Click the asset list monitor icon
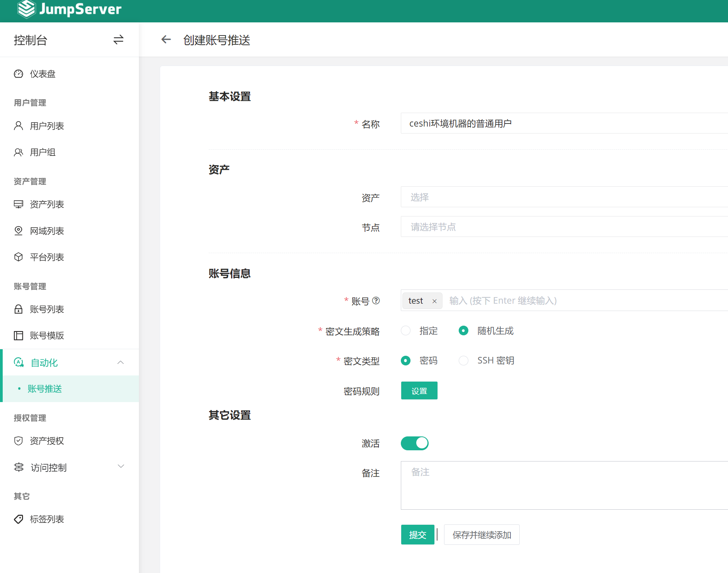 click(x=19, y=204)
